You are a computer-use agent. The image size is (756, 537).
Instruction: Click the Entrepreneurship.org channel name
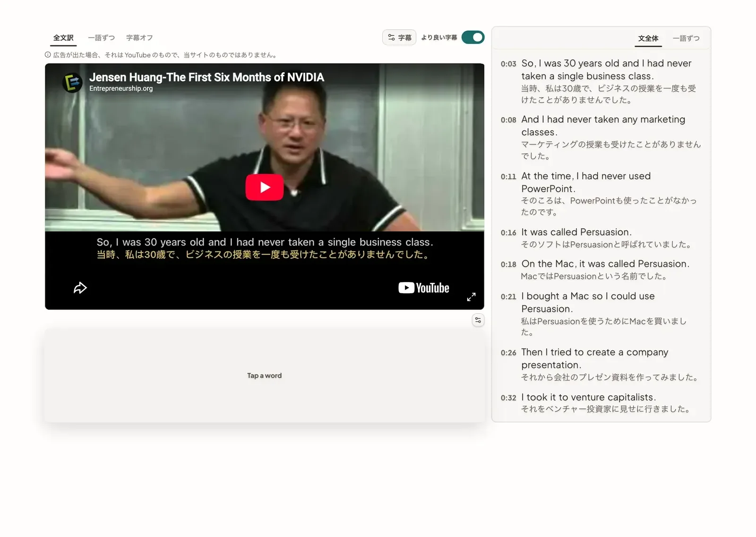[x=121, y=88]
